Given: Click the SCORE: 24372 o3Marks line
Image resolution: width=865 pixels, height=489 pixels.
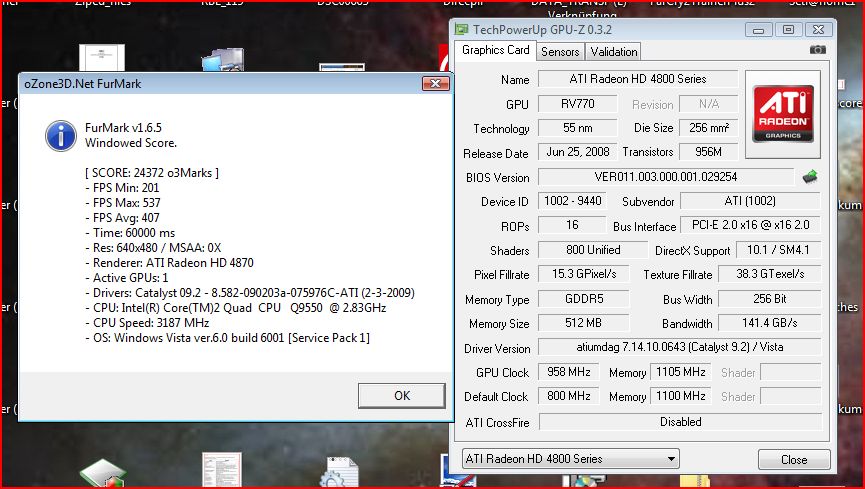Looking at the screenshot, I should [x=152, y=173].
